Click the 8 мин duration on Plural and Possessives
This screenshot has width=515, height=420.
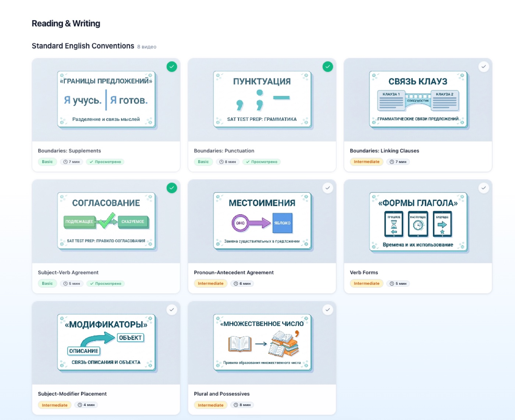(242, 405)
